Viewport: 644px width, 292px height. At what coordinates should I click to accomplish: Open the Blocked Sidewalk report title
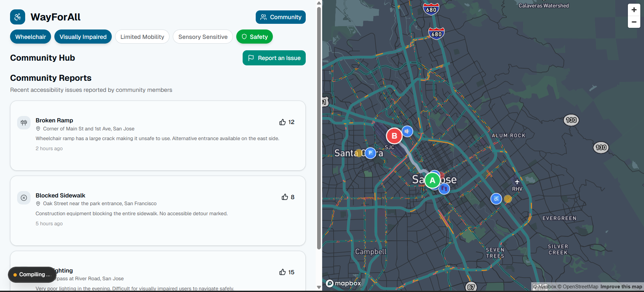(60, 195)
